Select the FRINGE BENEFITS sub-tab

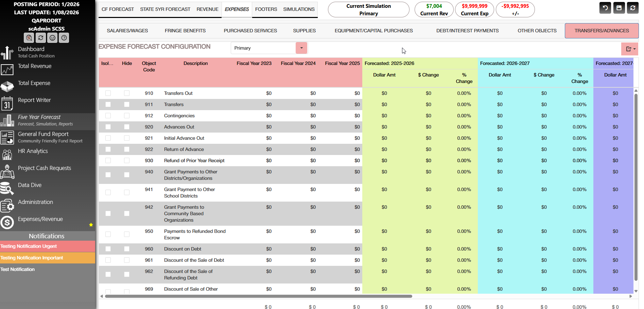pyautogui.click(x=185, y=31)
